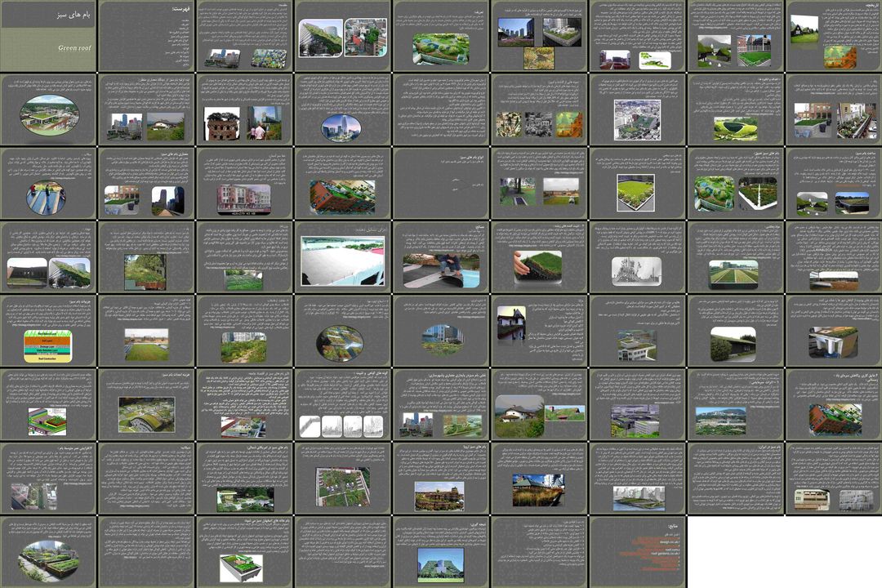
Task: Select the slide with rooftop vegetable garden beds seen from above
Action: coord(342,479)
